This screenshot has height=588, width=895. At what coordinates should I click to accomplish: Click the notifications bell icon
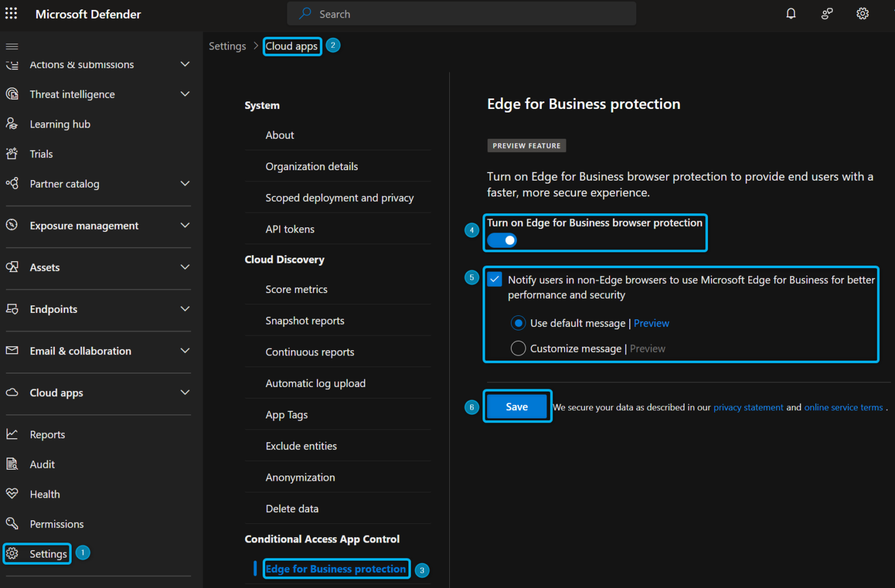click(x=791, y=13)
